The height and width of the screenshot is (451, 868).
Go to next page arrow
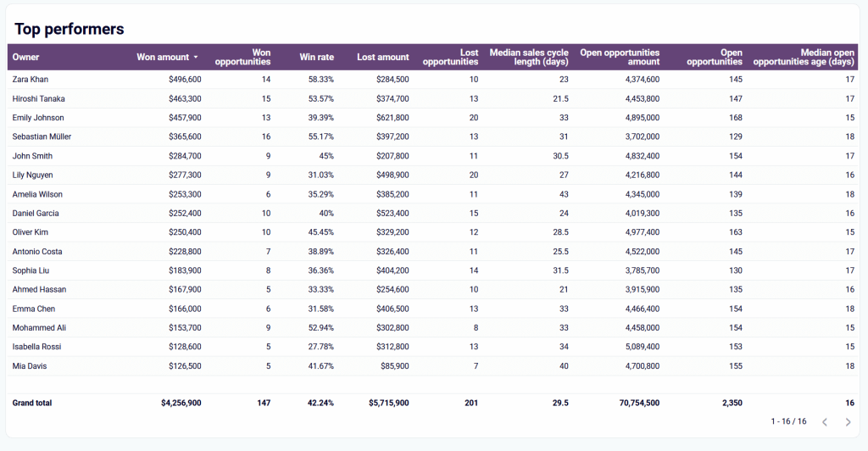[848, 422]
